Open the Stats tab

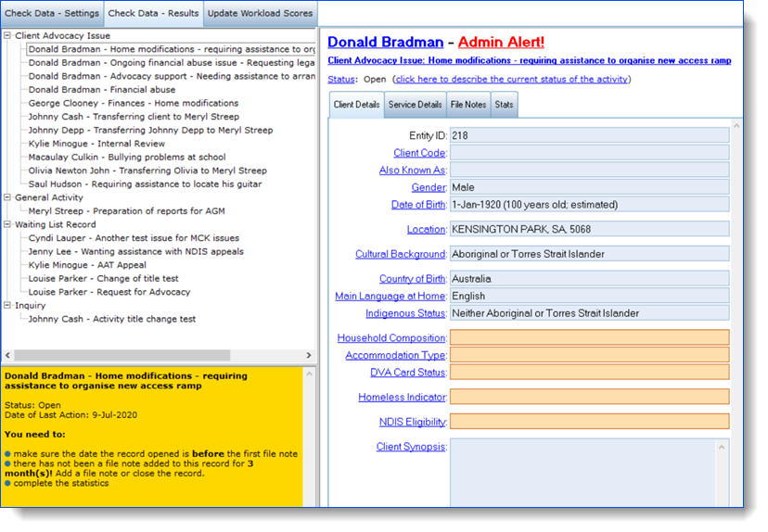[504, 104]
